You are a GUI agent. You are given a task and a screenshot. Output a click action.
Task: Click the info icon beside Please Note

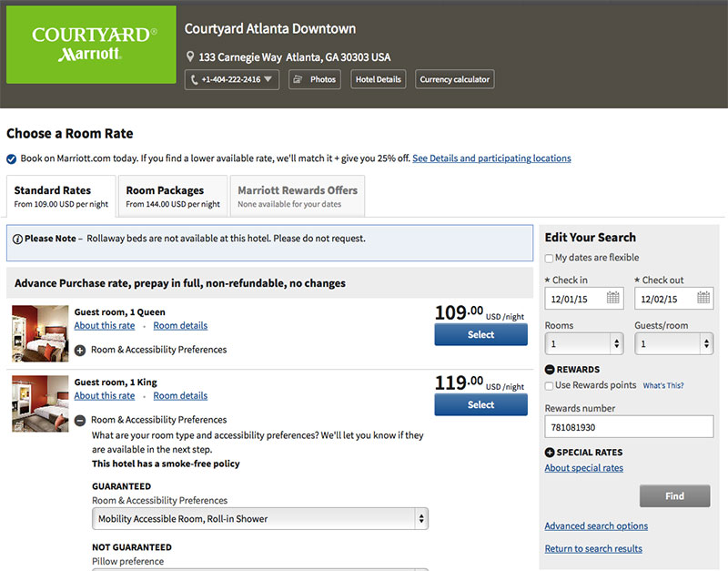tap(17, 240)
